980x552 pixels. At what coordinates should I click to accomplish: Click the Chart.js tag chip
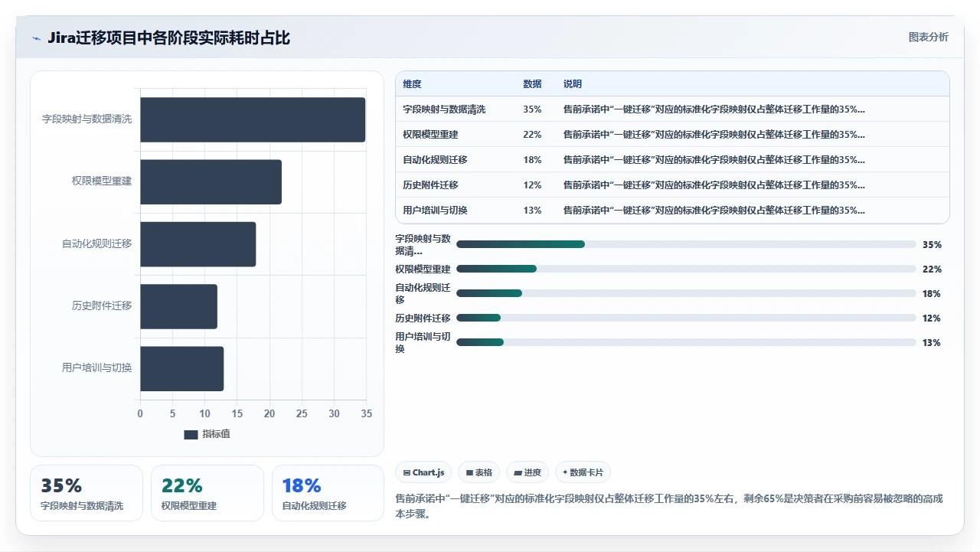(423, 472)
